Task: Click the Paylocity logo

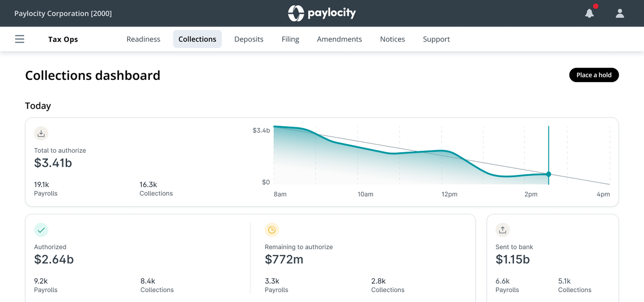Action: pos(322,13)
